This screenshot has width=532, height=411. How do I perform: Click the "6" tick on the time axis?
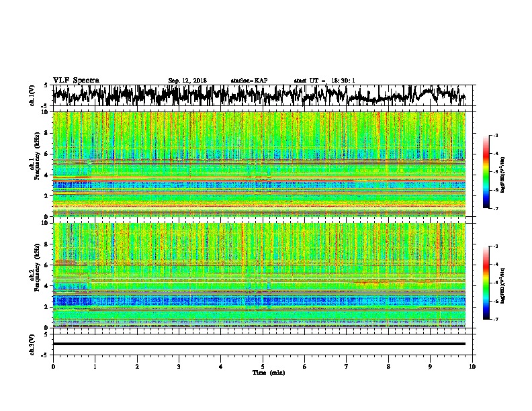pyautogui.click(x=305, y=367)
